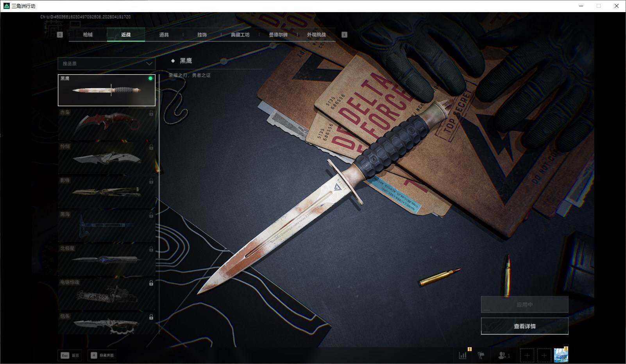Viewport: 626px width, 364px height.
Task: Click the Esc 返回 back button
Action: [x=70, y=355]
